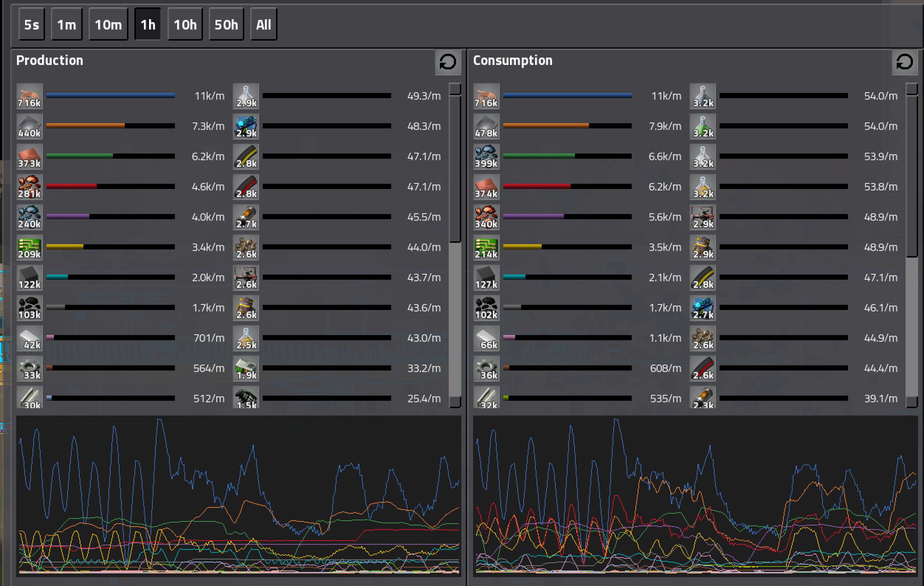The height and width of the screenshot is (586, 924).
Task: Reset the Consumption panel selection
Action: pos(905,62)
